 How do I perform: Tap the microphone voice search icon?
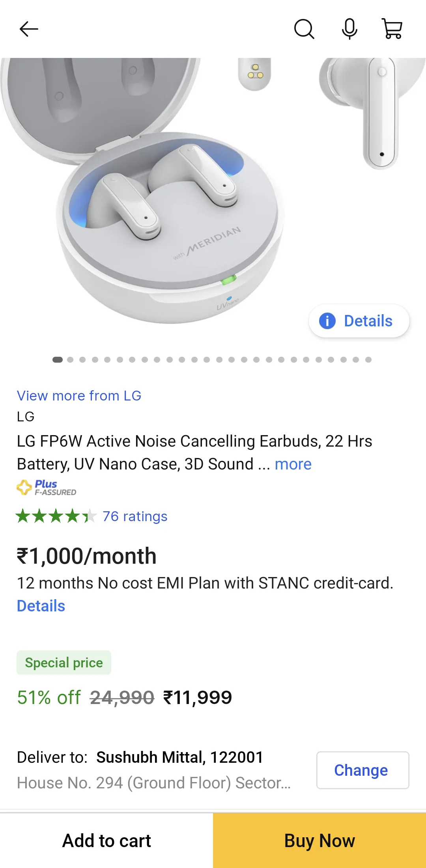point(349,29)
